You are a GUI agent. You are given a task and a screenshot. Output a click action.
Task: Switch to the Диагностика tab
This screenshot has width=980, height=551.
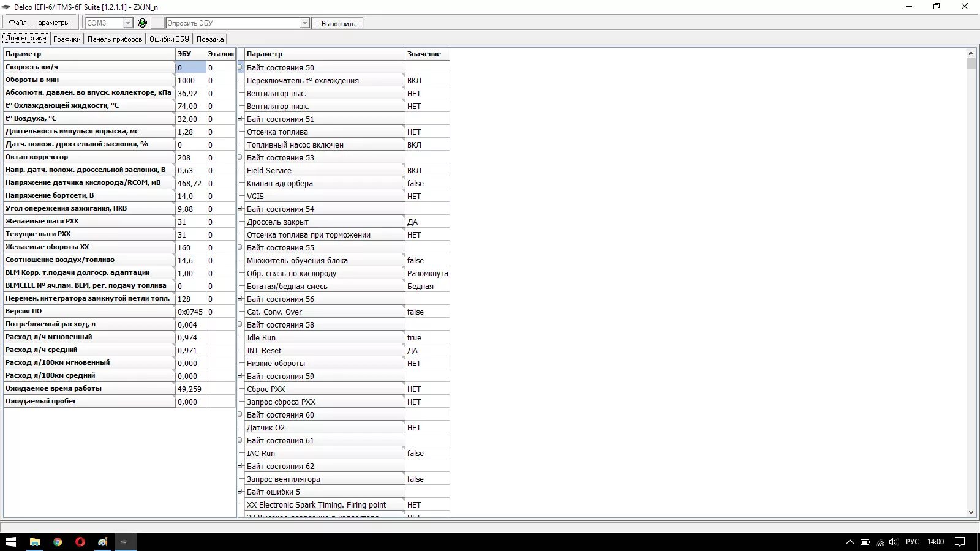click(26, 38)
